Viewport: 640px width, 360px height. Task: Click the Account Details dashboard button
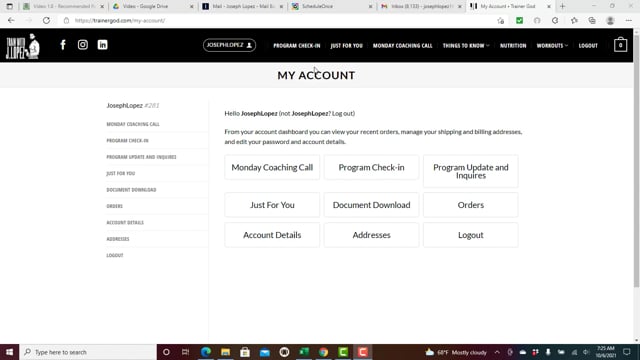click(272, 235)
